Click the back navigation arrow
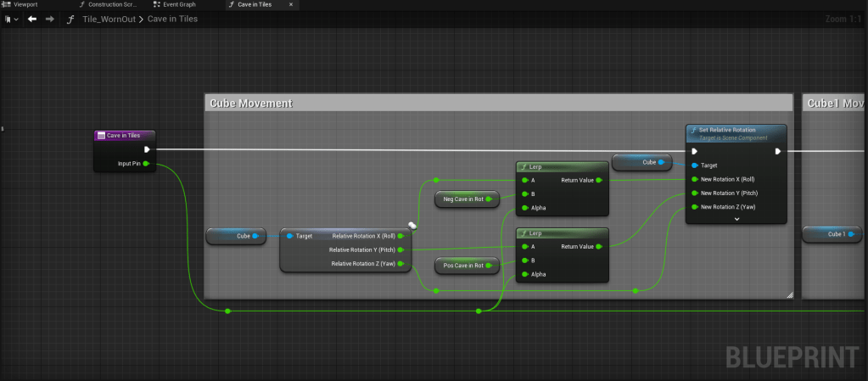This screenshot has height=381, width=868. [32, 19]
